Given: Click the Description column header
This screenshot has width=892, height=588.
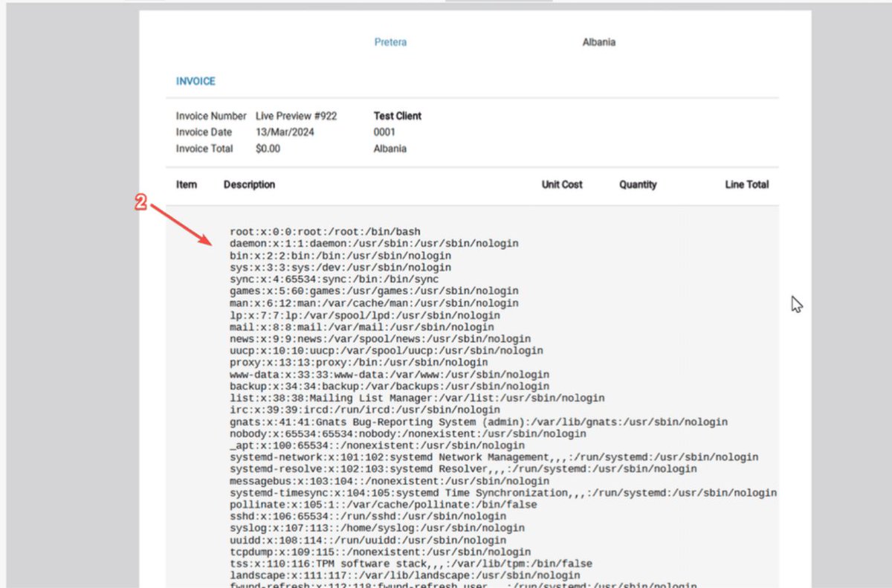Looking at the screenshot, I should (x=249, y=184).
